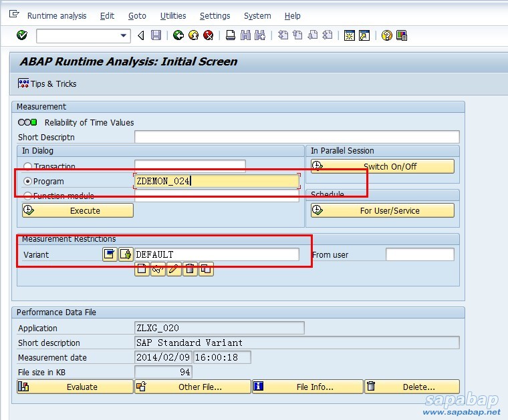
Task: Open the Help menu
Action: pyautogui.click(x=293, y=16)
